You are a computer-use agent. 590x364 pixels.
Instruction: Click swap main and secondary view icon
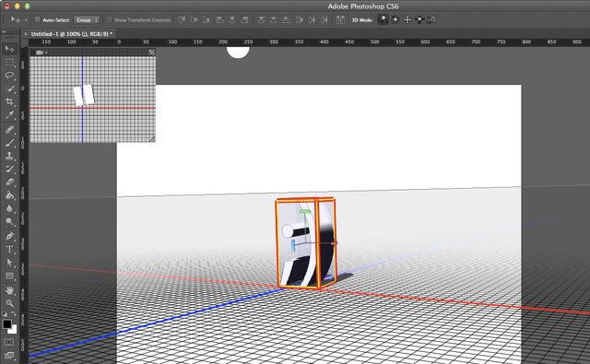(x=151, y=53)
